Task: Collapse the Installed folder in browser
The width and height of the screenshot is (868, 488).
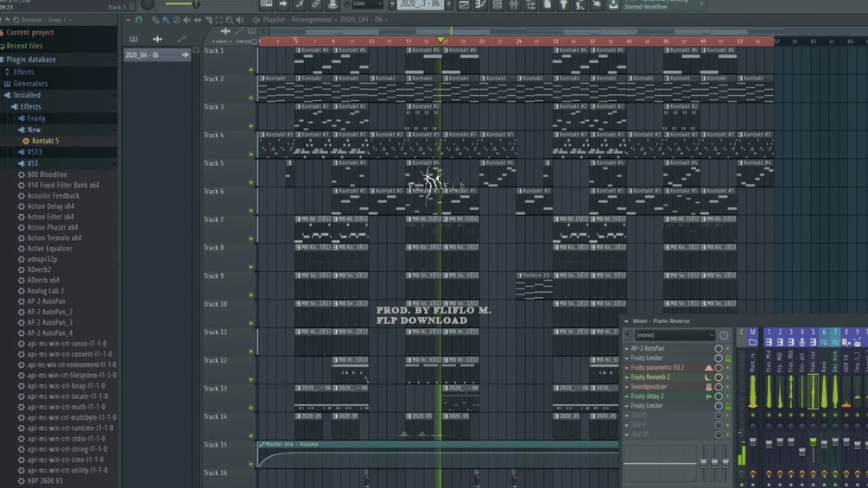Action: [x=27, y=95]
